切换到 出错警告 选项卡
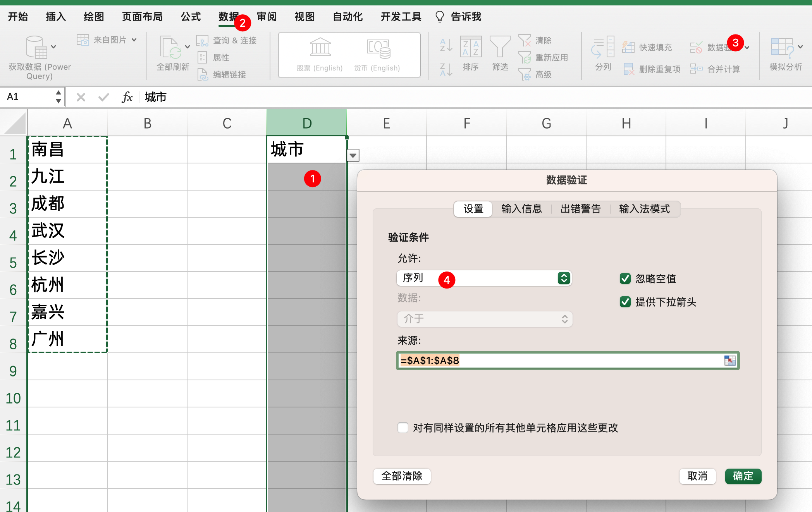Screen dimensions: 812x512 click(580, 209)
